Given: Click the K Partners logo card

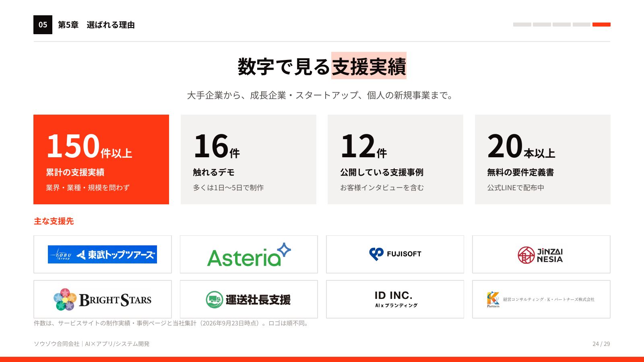Looking at the screenshot, I should coord(541,299).
